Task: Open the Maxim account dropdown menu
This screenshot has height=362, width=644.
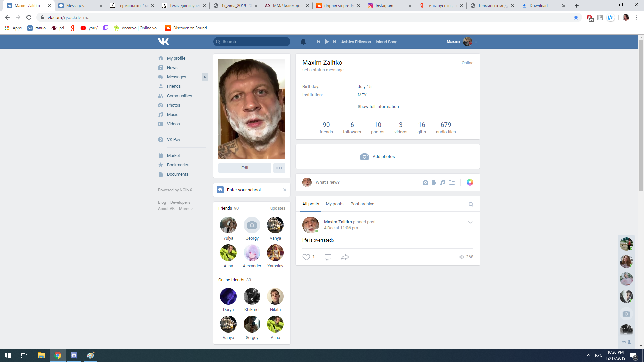Action: 476,42
